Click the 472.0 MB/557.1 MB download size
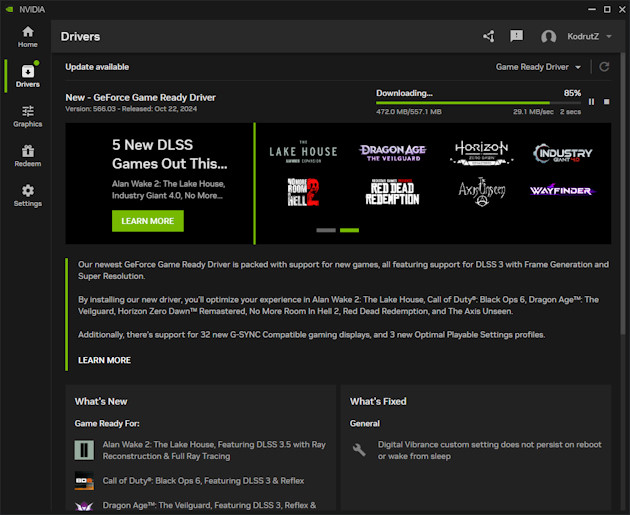 coord(409,112)
